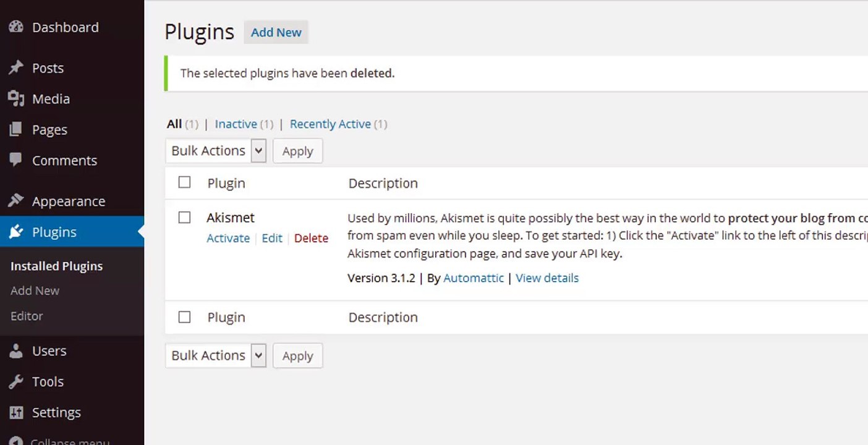This screenshot has width=868, height=445.
Task: Click the Comments speech bubble icon
Action: pos(16,160)
